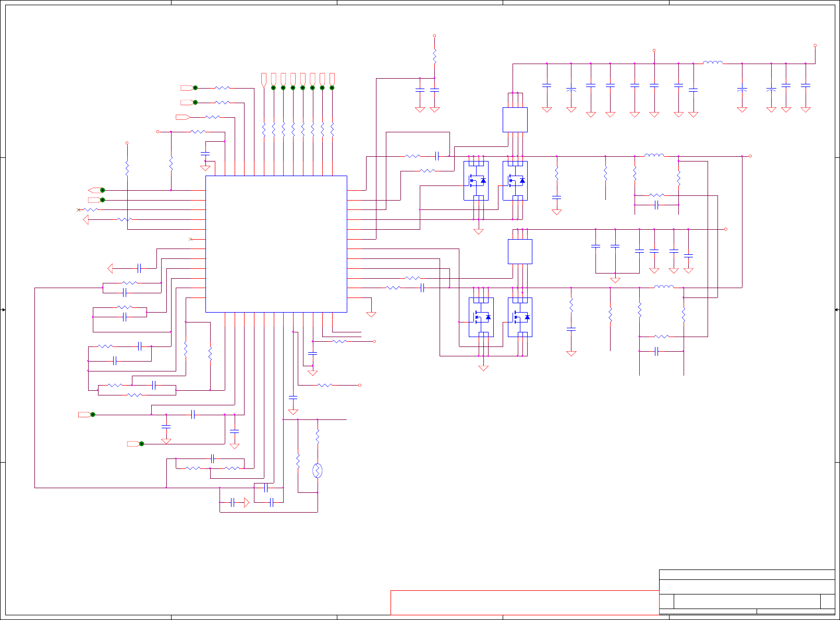Click the lower-left MOSFET symbol
840x620 pixels.
(481, 317)
